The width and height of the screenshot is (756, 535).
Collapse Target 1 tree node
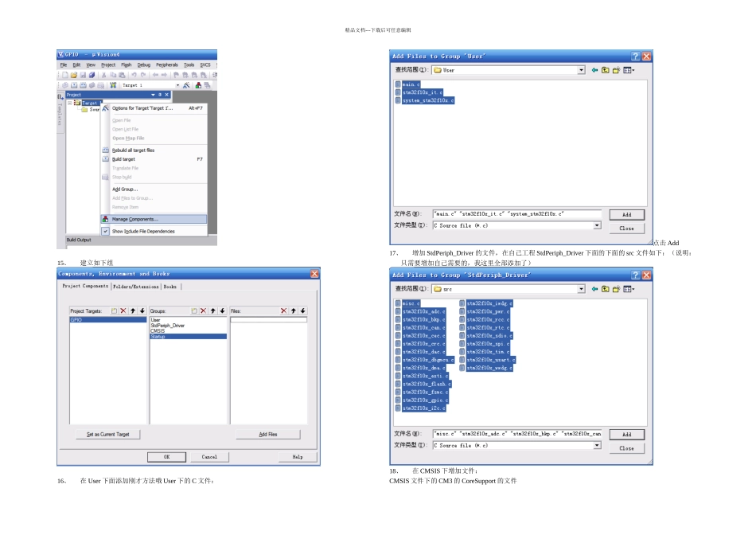[69, 103]
